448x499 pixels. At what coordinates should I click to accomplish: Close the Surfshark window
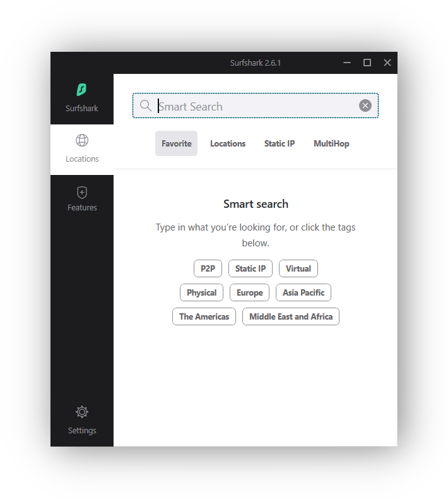[387, 63]
